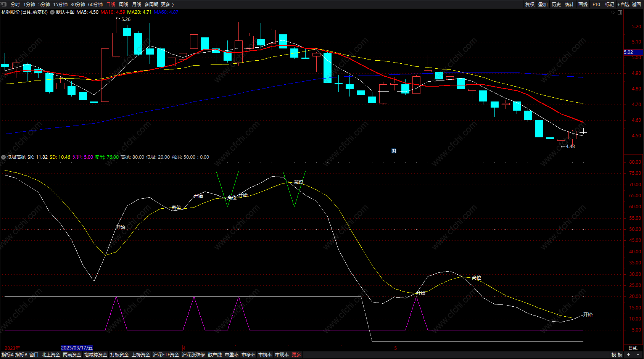Image resolution: width=644 pixels, height=359 pixels.
Task: Open 历史 history view
Action: (x=556, y=4)
